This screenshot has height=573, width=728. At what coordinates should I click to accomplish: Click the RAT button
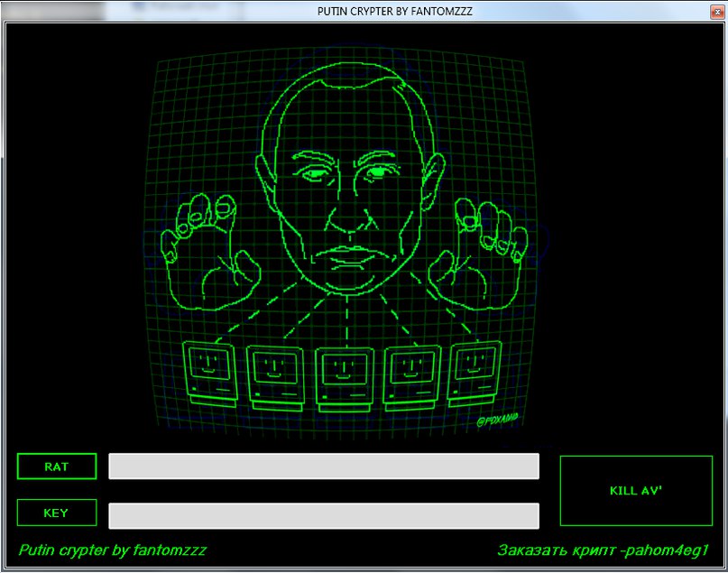[x=56, y=467]
